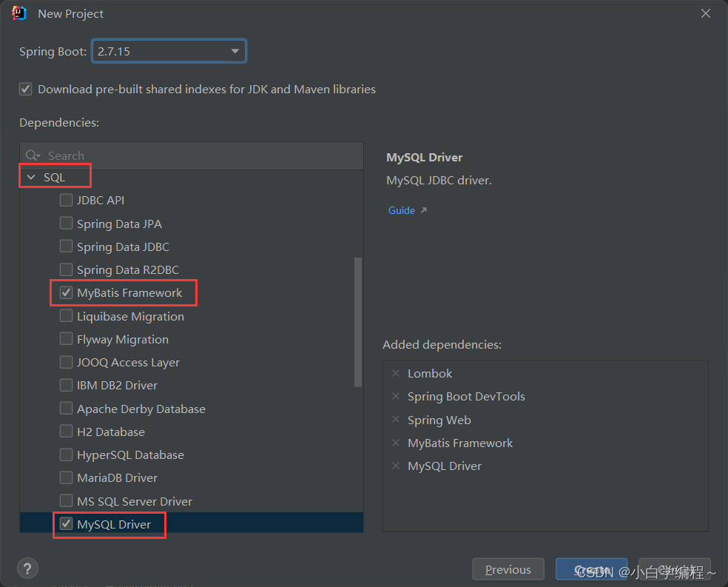
Task: Click the dependency list scrollbar
Action: pyautogui.click(x=357, y=322)
